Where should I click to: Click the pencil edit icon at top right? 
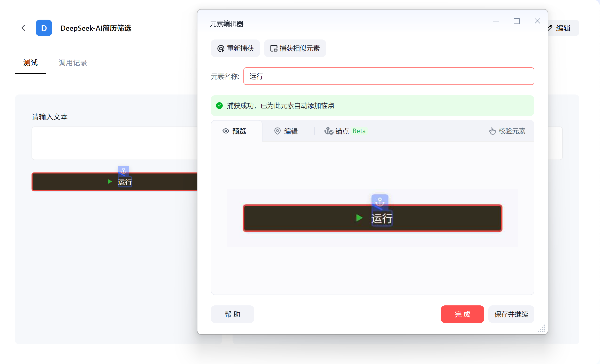point(550,28)
